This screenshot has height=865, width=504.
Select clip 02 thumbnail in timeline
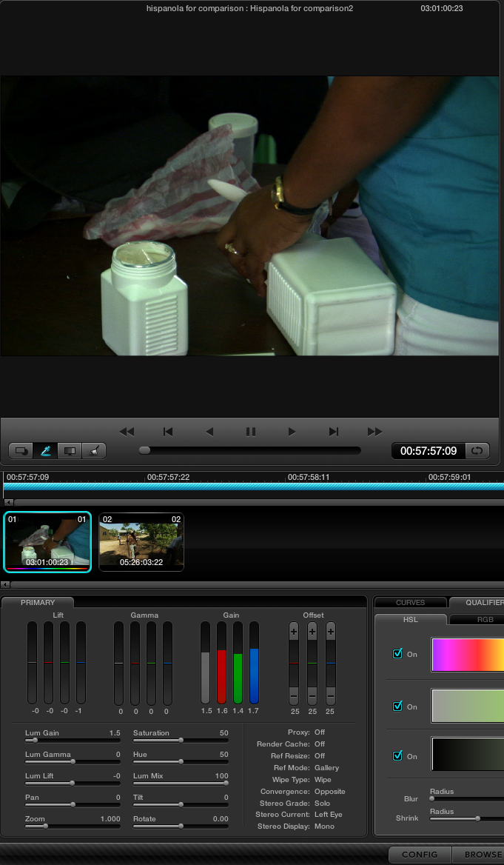point(141,542)
